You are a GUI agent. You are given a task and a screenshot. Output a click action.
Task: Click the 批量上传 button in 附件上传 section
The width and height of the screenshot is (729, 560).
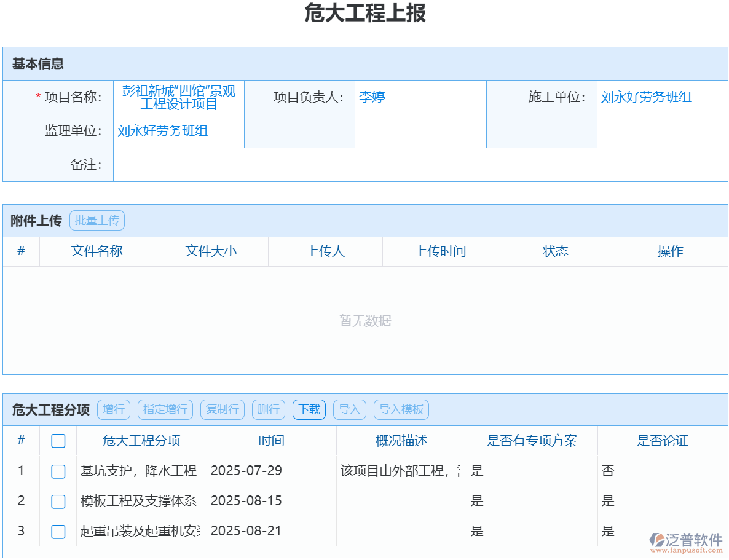tap(97, 220)
